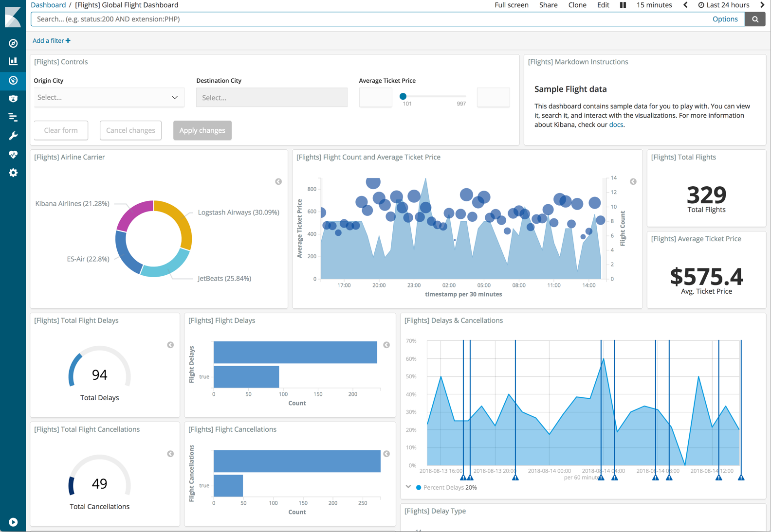This screenshot has width=771, height=532.
Task: Click into the search query field
Action: point(370,19)
